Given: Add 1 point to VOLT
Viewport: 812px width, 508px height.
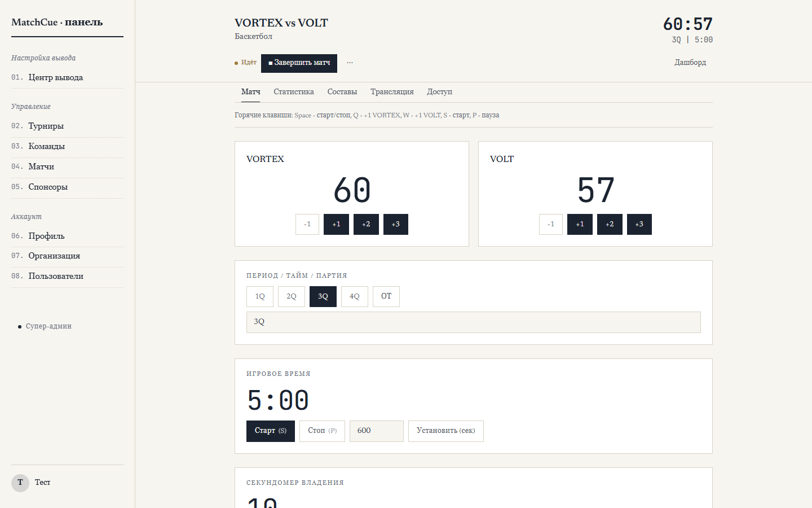Looking at the screenshot, I should coord(580,224).
